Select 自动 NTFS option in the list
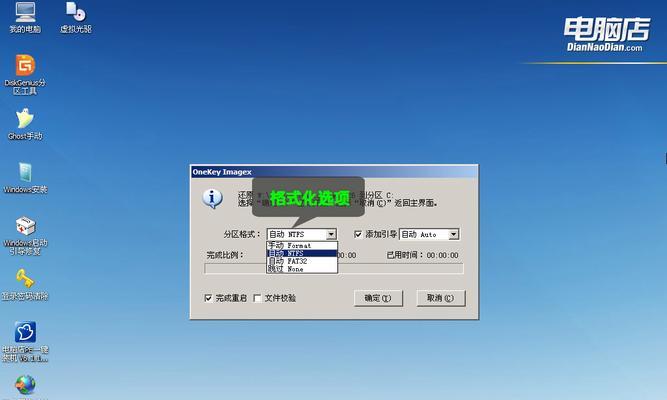The image size is (667, 400). coord(302,253)
